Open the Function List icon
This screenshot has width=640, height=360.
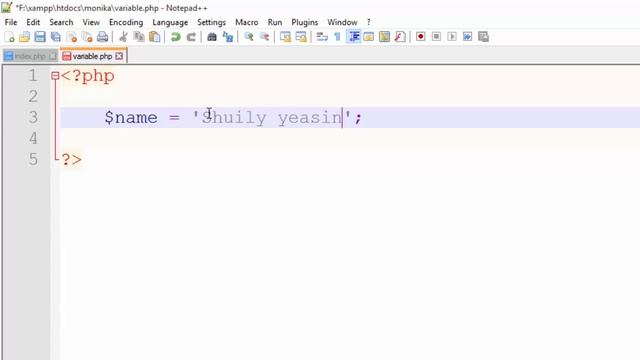(x=400, y=37)
